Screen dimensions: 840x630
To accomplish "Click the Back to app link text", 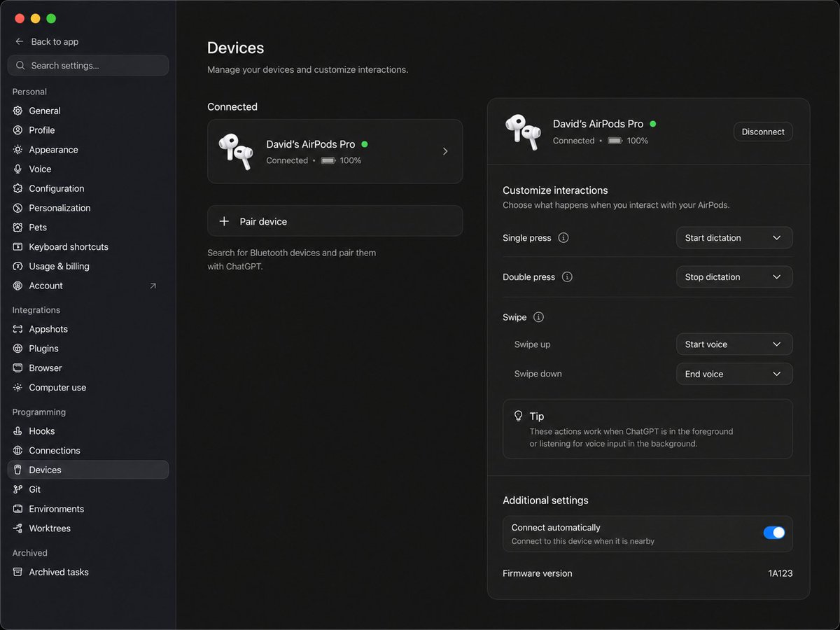I will (x=55, y=42).
